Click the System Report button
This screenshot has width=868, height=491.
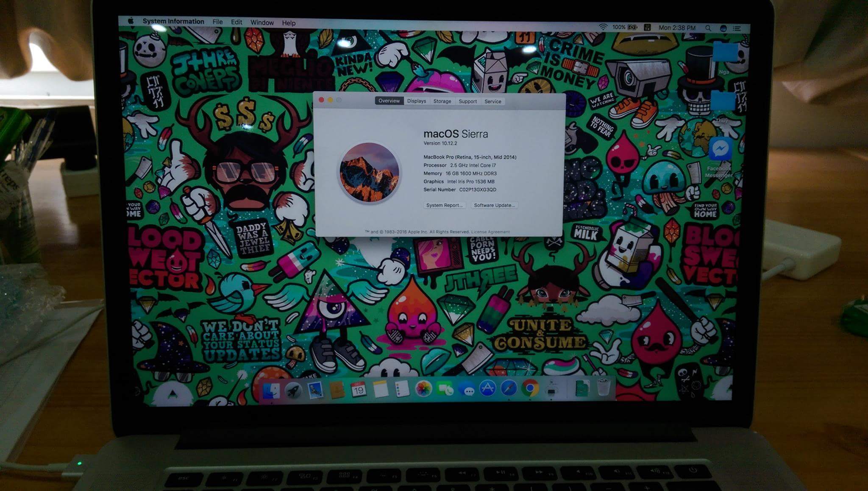tap(444, 205)
